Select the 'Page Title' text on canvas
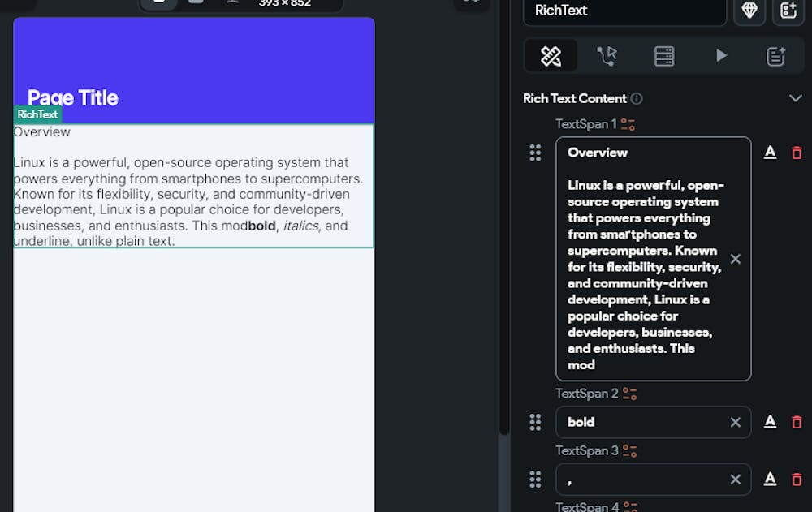 click(73, 98)
